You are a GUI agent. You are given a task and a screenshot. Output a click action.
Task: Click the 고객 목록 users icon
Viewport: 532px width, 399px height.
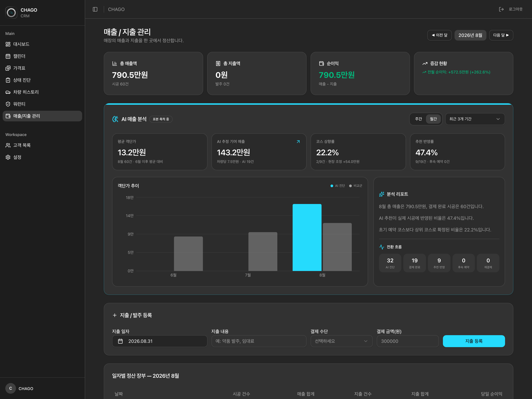8,145
